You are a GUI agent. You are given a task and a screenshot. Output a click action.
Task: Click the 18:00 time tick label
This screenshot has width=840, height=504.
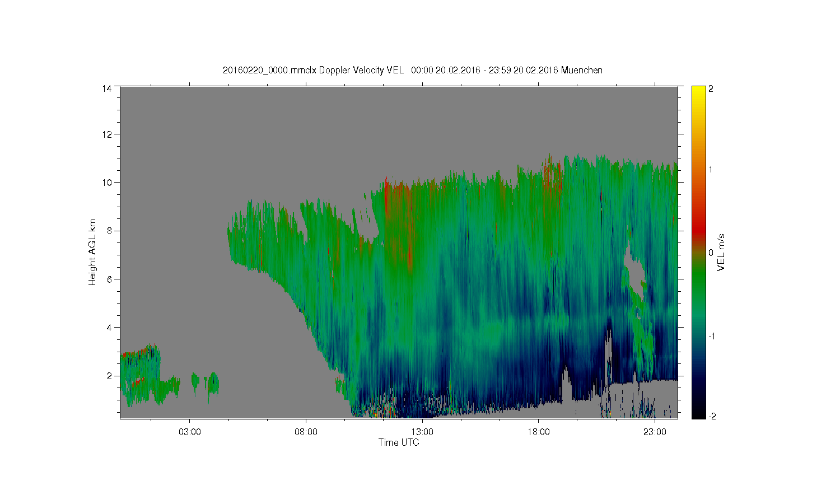539,432
